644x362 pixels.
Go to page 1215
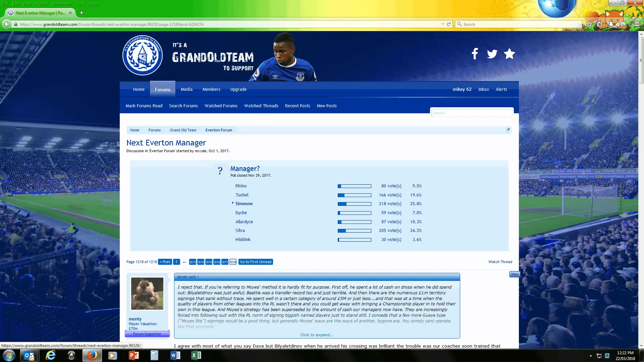(209, 262)
